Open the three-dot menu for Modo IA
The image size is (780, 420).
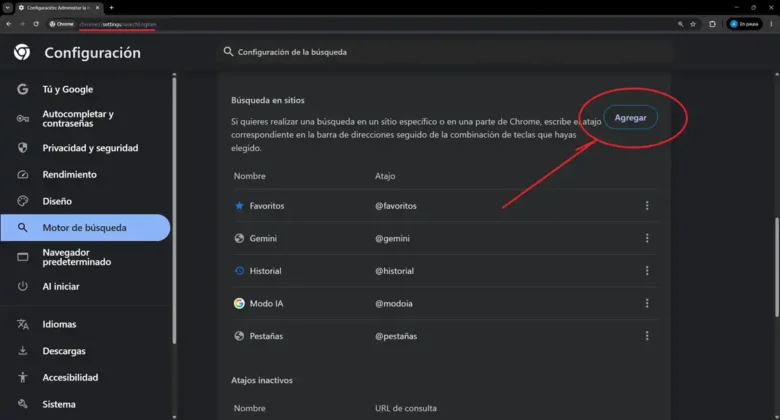[647, 304]
